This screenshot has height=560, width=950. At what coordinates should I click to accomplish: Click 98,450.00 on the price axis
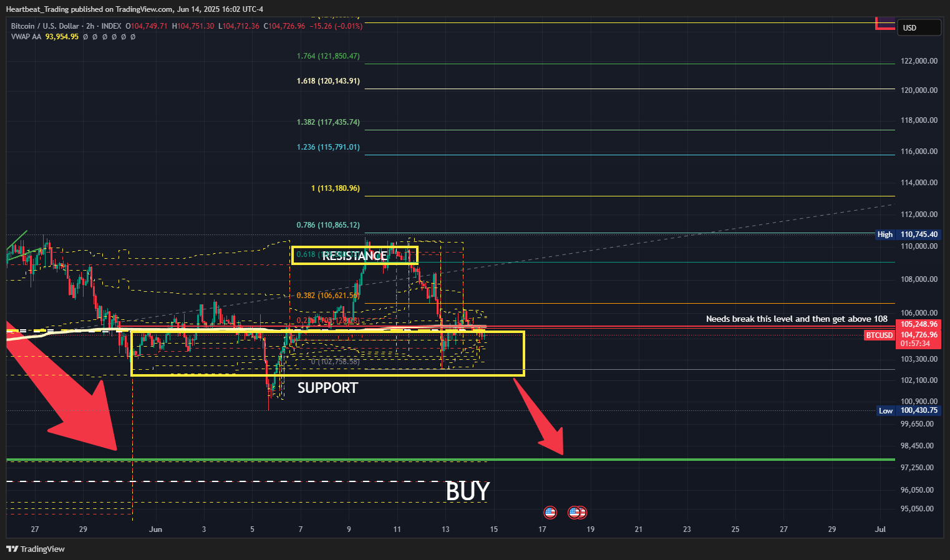coord(917,446)
